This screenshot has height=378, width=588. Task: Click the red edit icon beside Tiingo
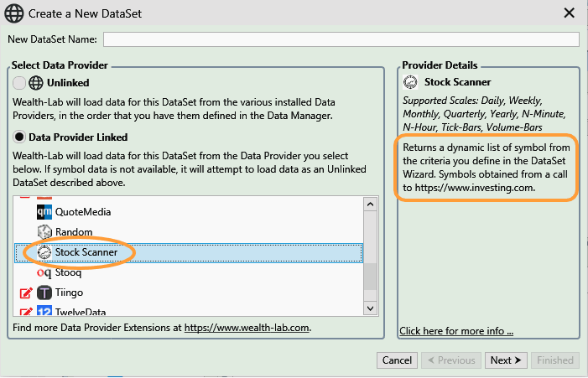25,293
